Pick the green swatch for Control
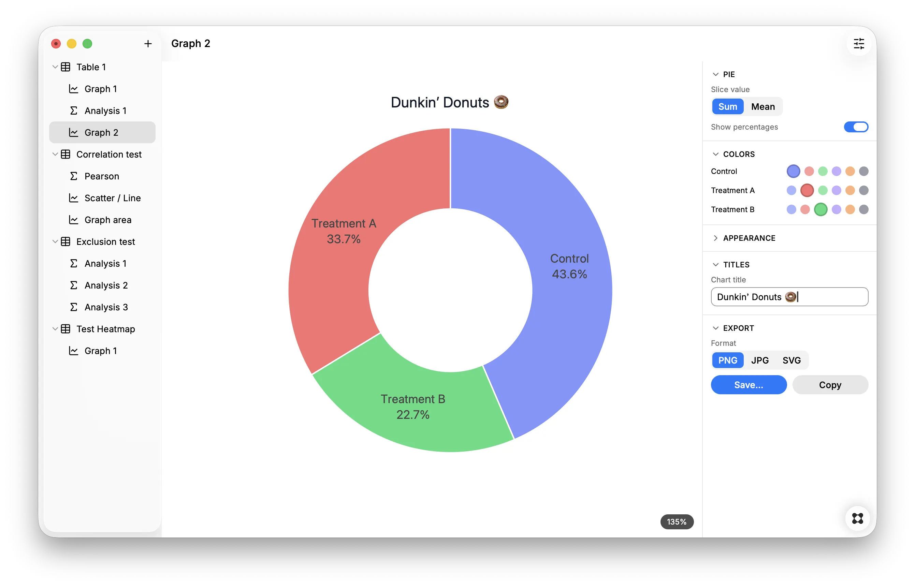Image resolution: width=915 pixels, height=588 pixels. [x=823, y=172]
